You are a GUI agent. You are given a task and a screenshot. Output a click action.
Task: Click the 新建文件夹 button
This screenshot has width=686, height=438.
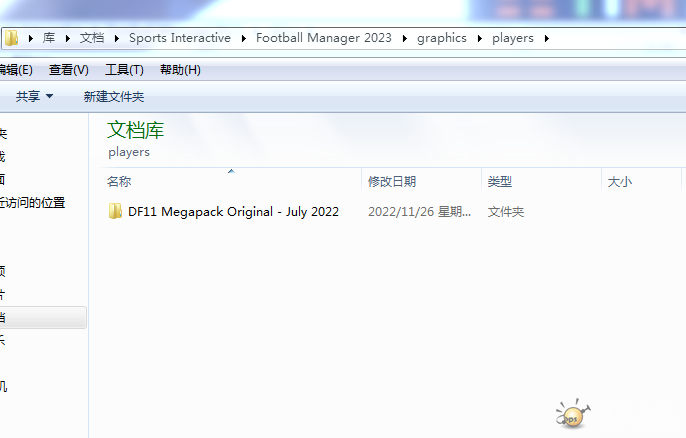tap(114, 96)
